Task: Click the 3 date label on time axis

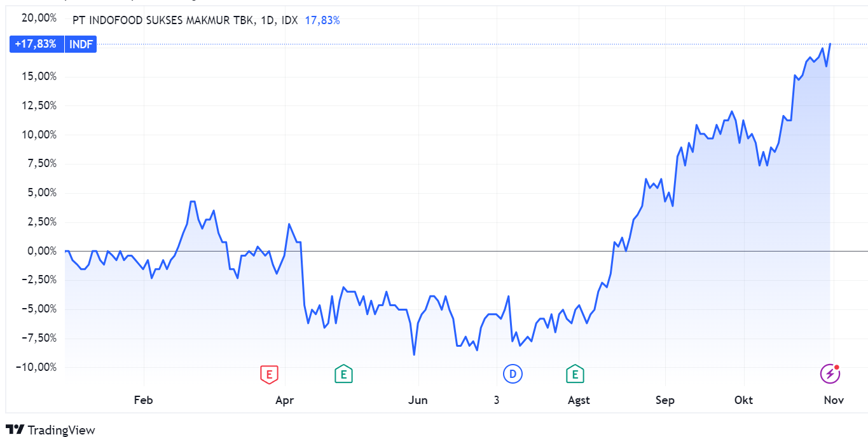Action: point(497,400)
